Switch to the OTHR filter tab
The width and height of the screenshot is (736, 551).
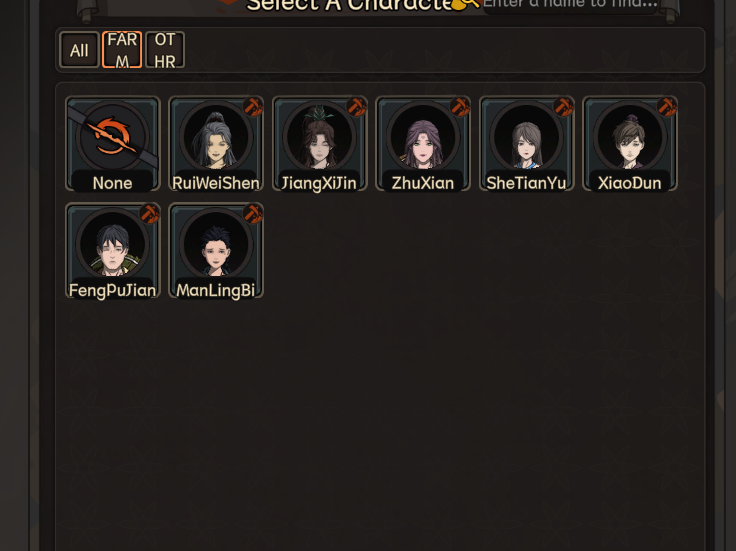coord(165,50)
